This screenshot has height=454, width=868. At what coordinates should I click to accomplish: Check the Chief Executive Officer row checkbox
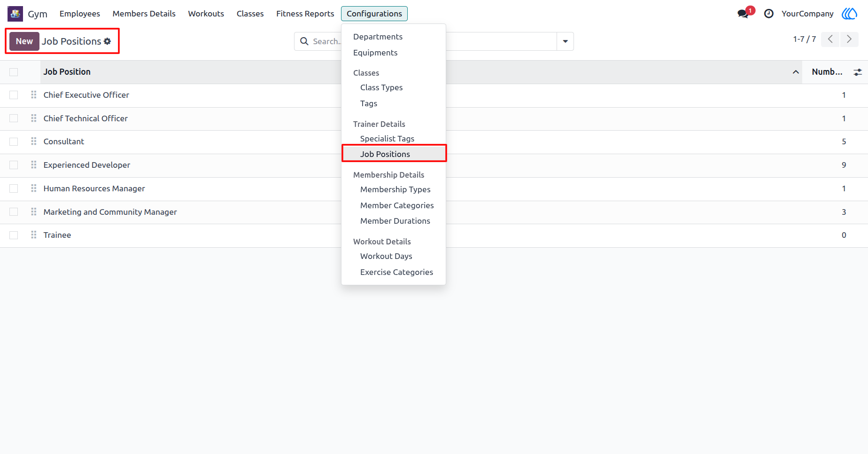point(14,95)
